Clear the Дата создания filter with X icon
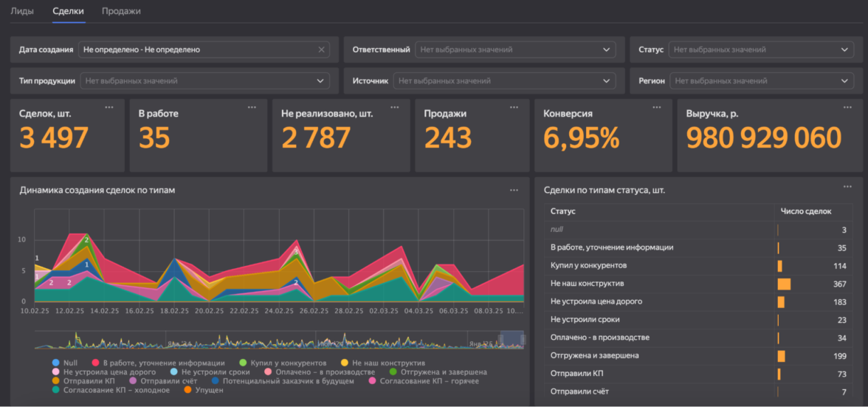The image size is (868, 407). click(321, 49)
